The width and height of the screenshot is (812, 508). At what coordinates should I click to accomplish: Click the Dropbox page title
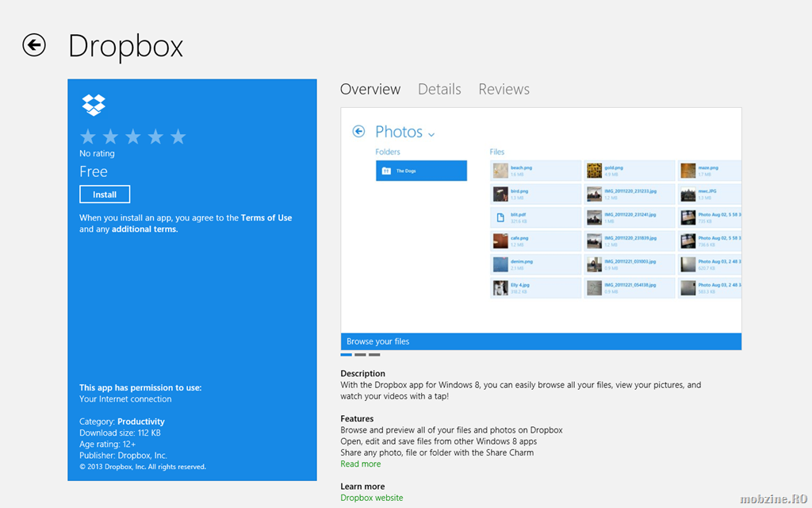[126, 46]
